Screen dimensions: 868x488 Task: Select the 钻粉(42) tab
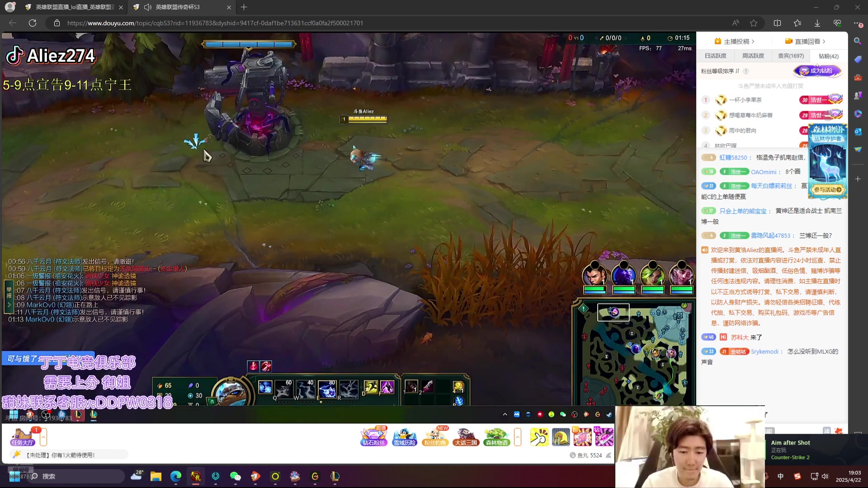[x=828, y=56]
